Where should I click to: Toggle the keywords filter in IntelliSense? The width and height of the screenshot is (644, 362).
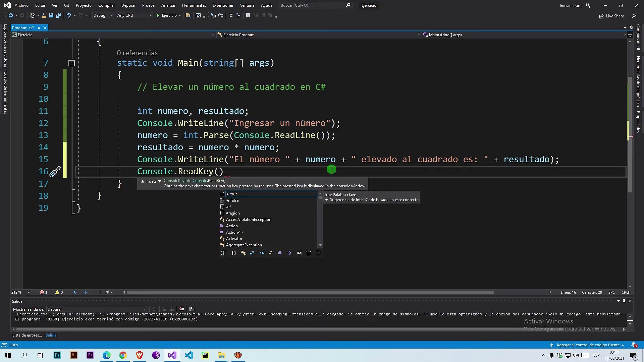tap(309, 253)
